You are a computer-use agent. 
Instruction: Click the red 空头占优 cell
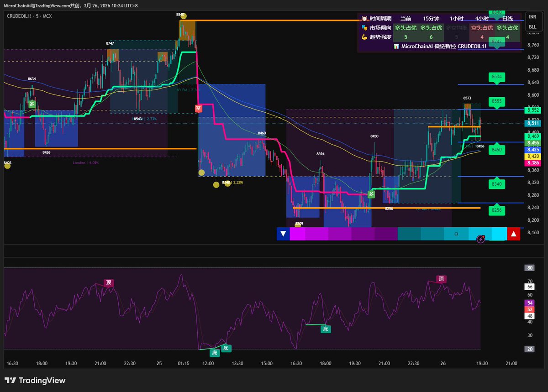pos(482,28)
